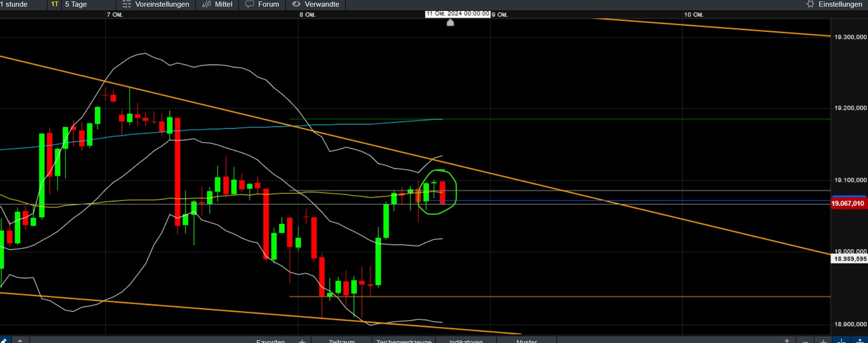Click the grey time cursor marker on the date axis
The image size is (868, 343).
point(450,22)
